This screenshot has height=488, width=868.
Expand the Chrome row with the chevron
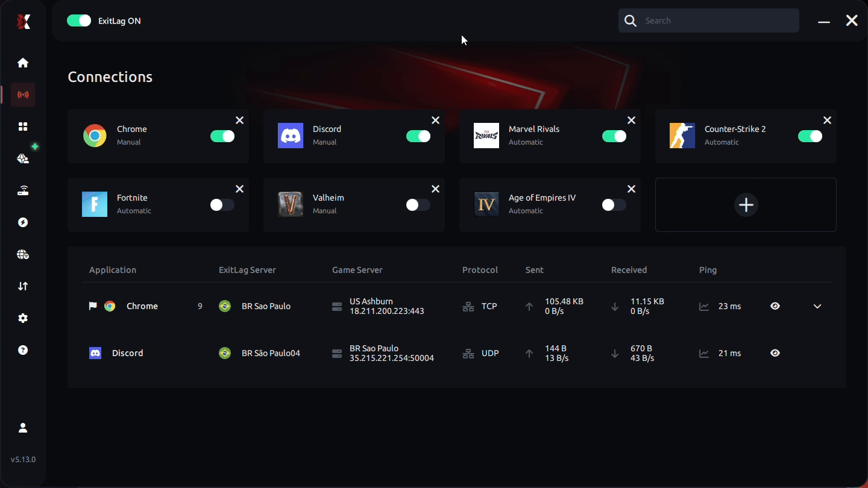pyautogui.click(x=817, y=306)
